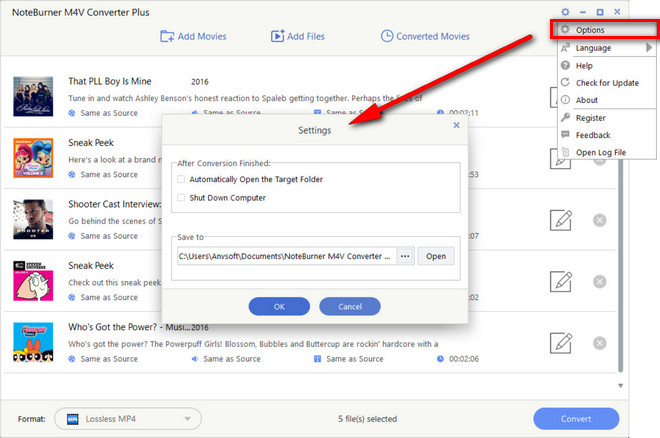Image resolution: width=660 pixels, height=438 pixels.
Task: Close the Settings dialog with X
Action: click(x=456, y=125)
